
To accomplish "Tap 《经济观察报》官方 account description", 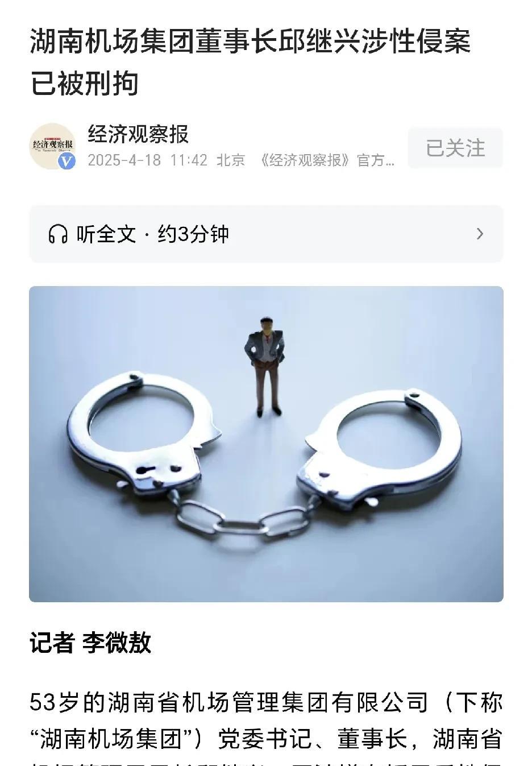I will (x=326, y=160).
